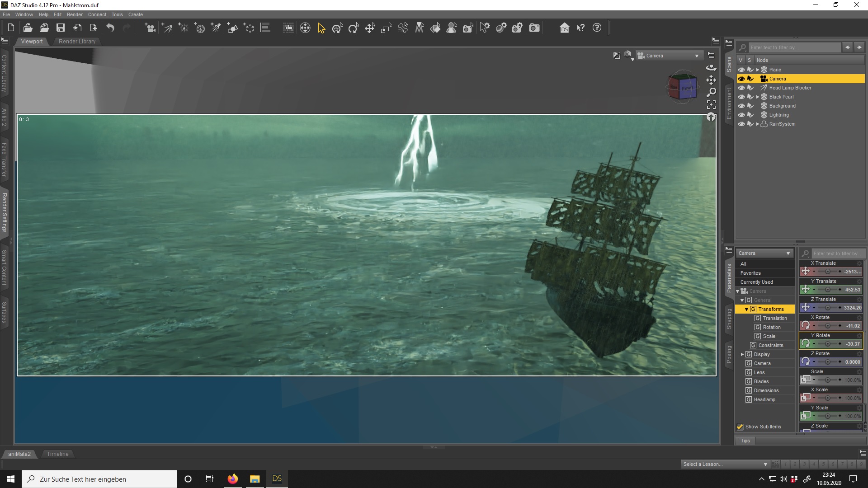The image size is (868, 488).
Task: Switch to the Render Library tab
Action: [77, 42]
